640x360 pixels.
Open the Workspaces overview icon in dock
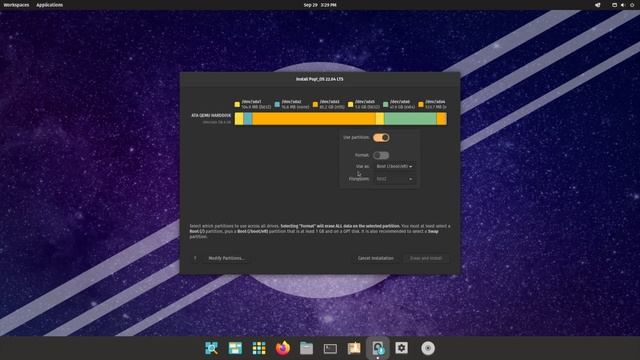click(x=235, y=348)
